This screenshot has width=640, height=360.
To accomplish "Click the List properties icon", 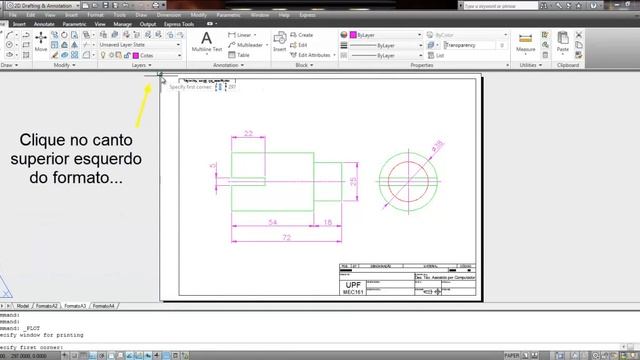I will click(x=431, y=55).
